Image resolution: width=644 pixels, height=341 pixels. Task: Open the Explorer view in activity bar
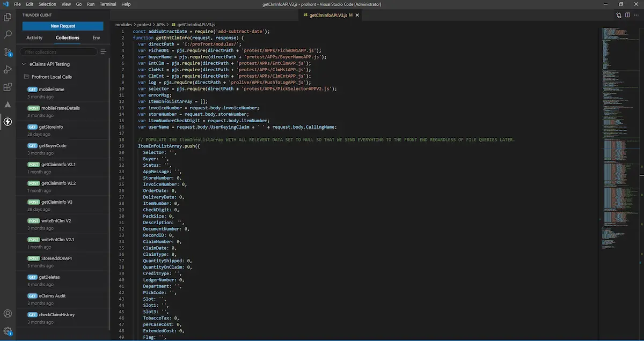(x=8, y=17)
